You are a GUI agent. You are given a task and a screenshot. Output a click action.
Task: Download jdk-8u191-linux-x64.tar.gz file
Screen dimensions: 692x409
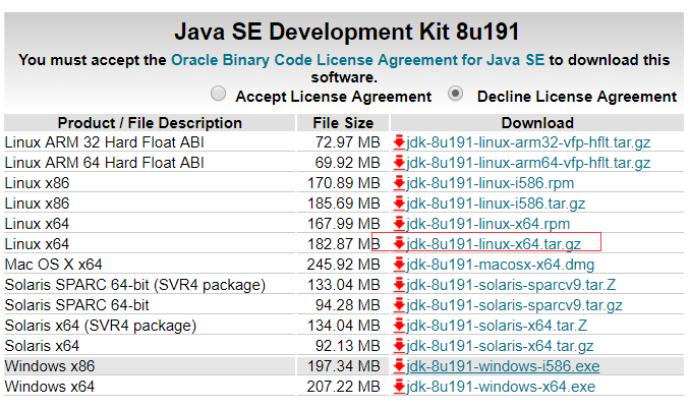click(493, 244)
